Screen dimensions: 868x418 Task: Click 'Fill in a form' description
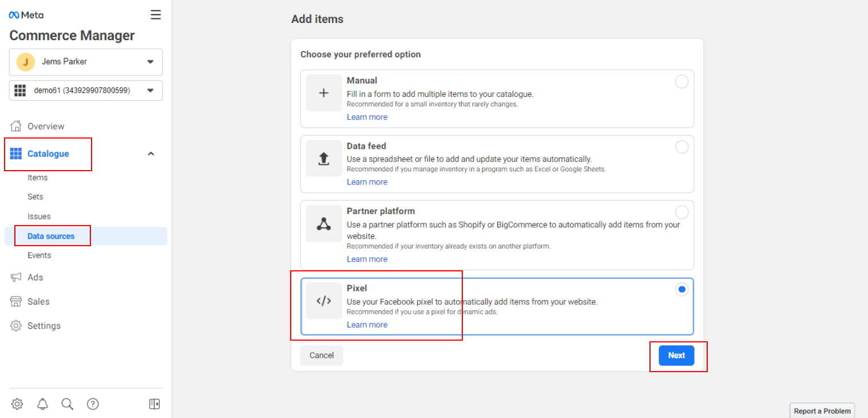(440, 94)
